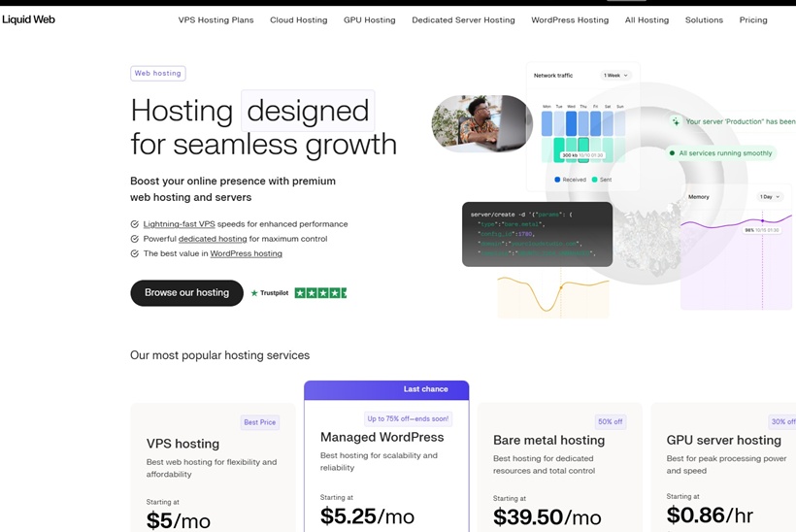Click the green dot beside All services running

click(672, 153)
